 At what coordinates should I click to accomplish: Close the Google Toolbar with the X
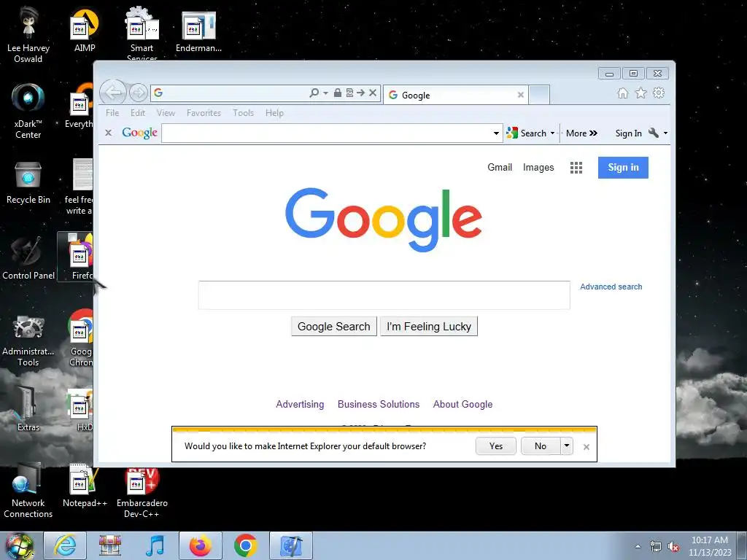click(108, 133)
